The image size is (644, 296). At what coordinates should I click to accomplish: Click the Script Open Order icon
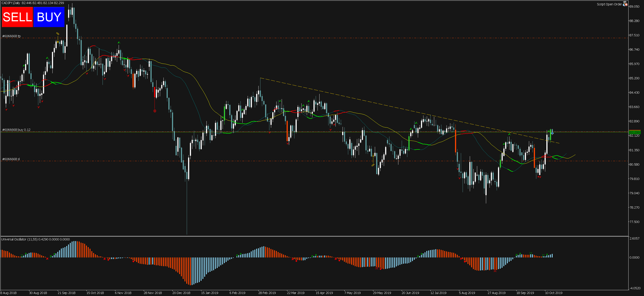point(625,4)
